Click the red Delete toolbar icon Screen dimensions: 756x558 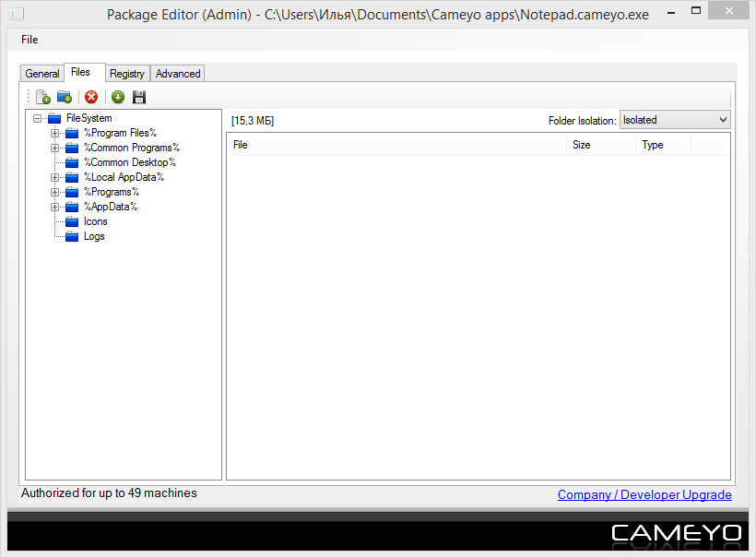click(91, 97)
